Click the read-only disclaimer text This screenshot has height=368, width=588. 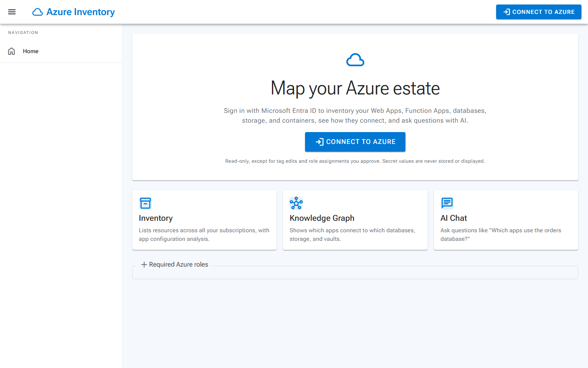[x=355, y=161]
